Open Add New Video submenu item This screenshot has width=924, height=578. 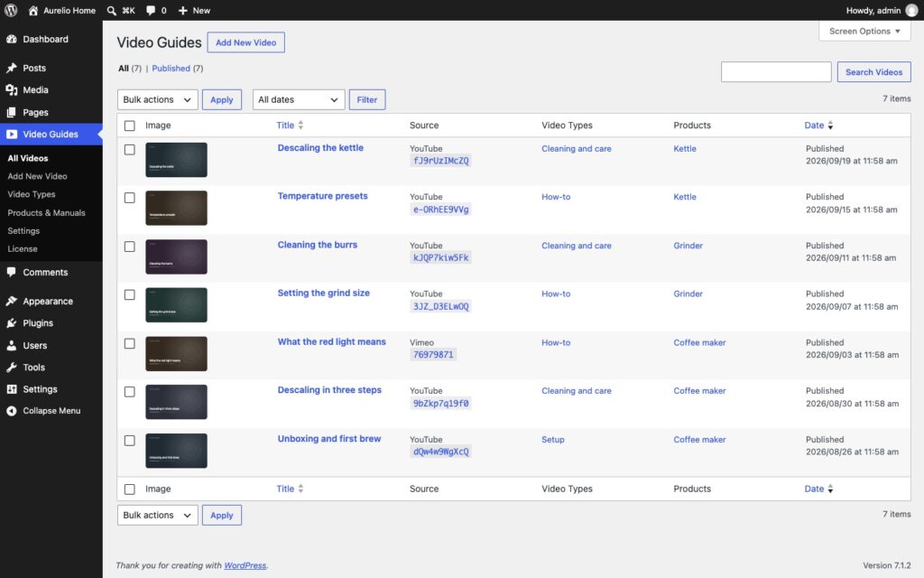[x=37, y=176]
